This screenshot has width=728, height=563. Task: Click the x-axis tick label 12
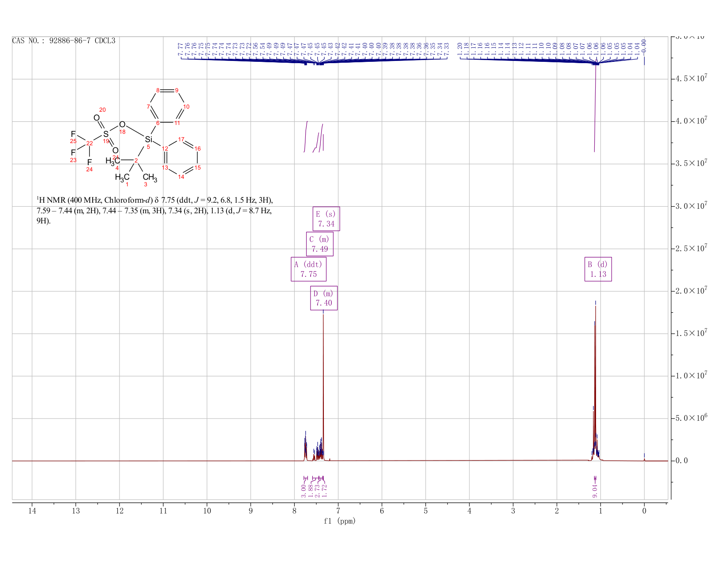pyautogui.click(x=120, y=511)
